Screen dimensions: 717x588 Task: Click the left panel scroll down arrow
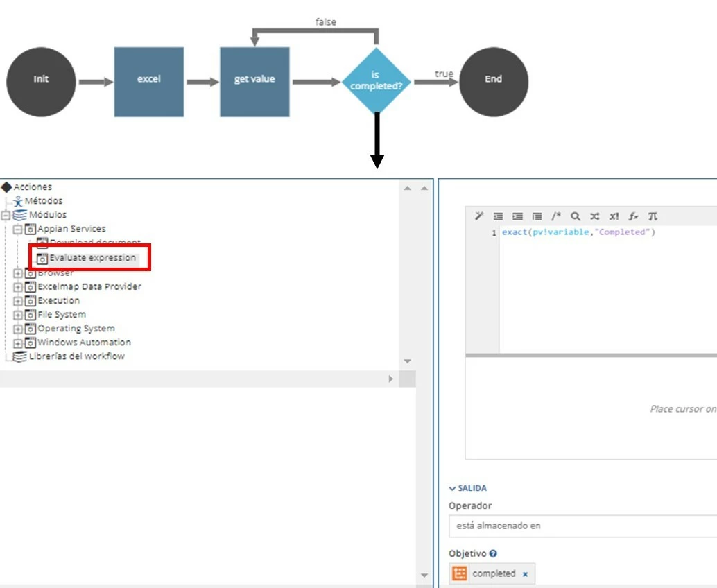click(424, 576)
